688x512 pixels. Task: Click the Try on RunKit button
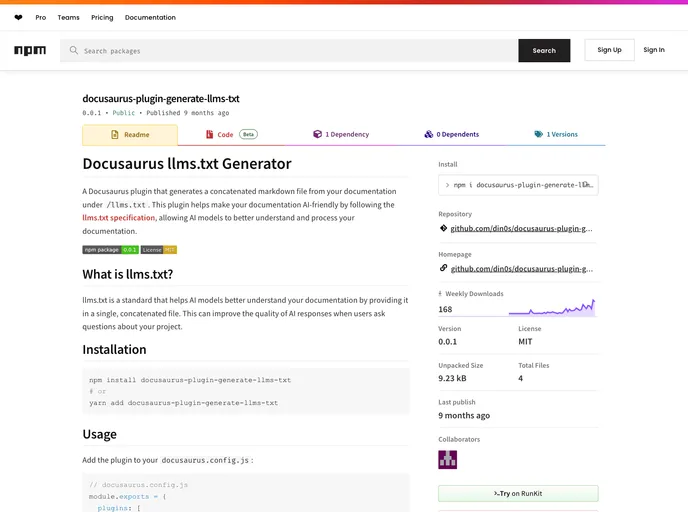518,493
